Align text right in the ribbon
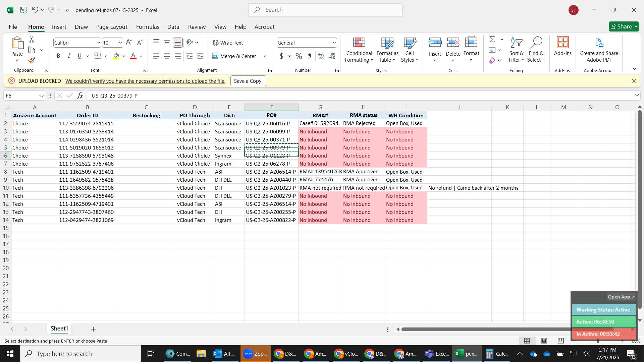This screenshot has width=644, height=362. coord(178,56)
